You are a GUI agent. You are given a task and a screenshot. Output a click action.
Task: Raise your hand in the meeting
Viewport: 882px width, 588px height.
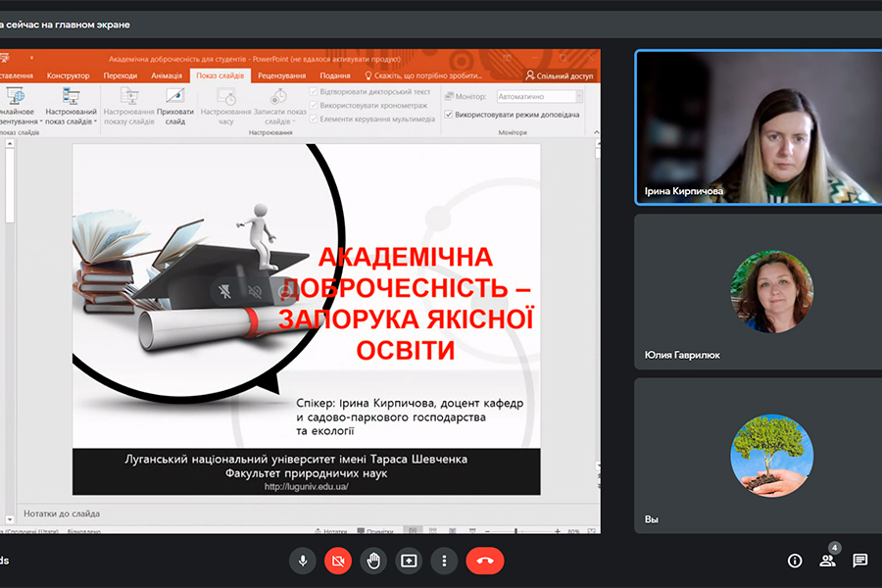[373, 561]
